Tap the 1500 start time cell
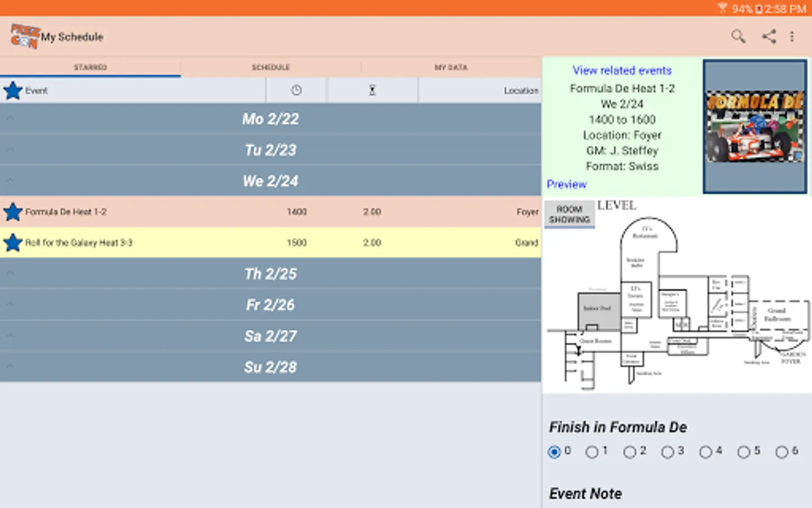 297,243
